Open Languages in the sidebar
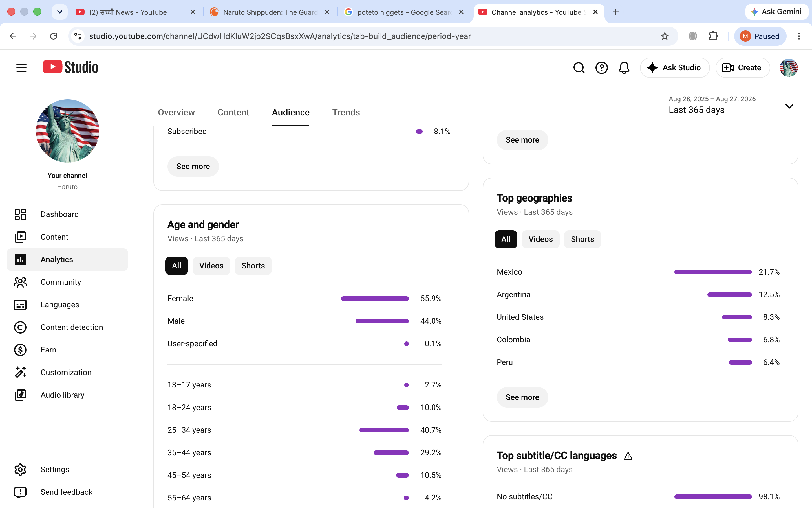Screen dimensions: 812x508 point(67,305)
